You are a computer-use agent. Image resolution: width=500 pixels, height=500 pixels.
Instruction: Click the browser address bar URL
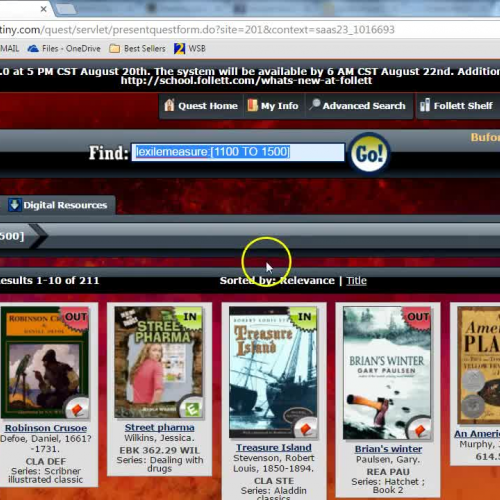(197, 30)
